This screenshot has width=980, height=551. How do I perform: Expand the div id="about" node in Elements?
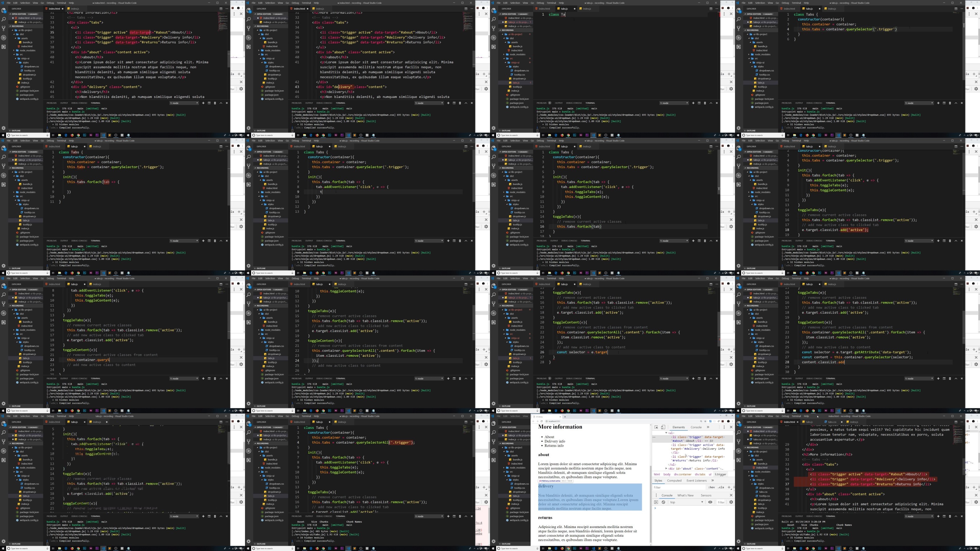(666, 468)
